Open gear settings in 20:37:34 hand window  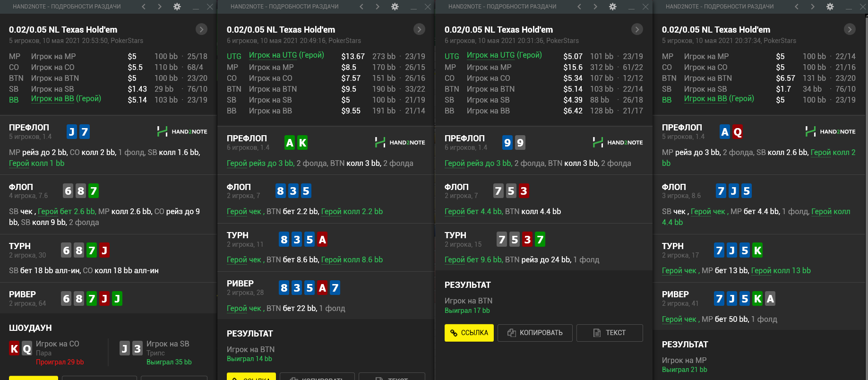830,7
